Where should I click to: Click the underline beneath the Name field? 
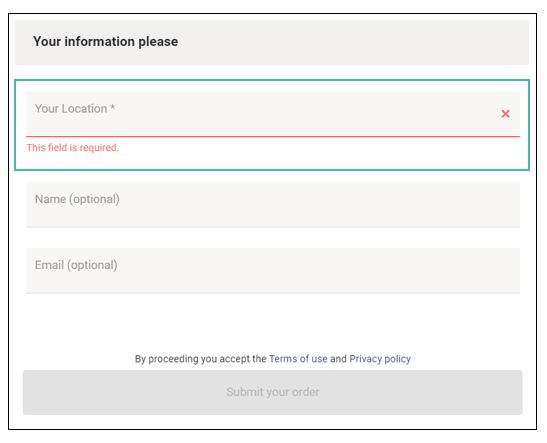[273, 227]
